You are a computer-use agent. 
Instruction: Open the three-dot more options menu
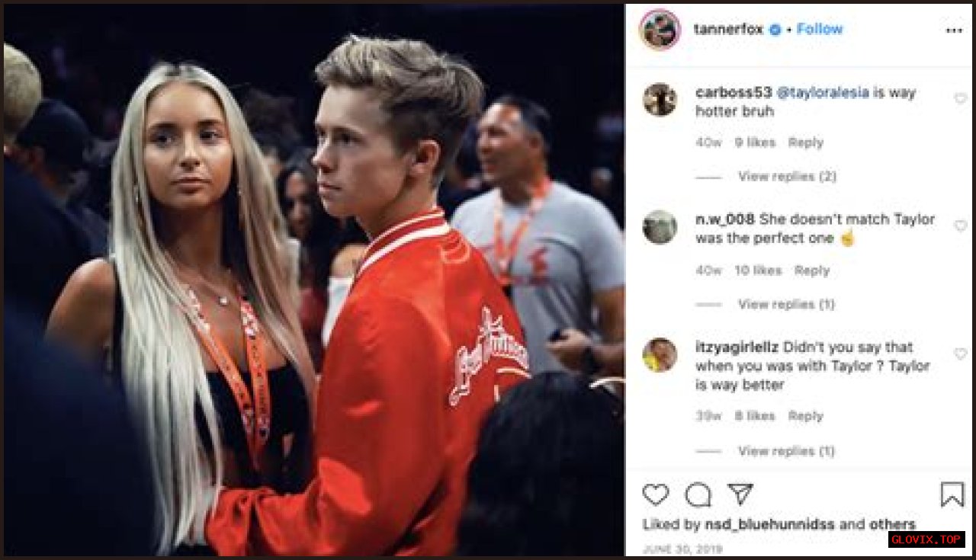pos(954,30)
